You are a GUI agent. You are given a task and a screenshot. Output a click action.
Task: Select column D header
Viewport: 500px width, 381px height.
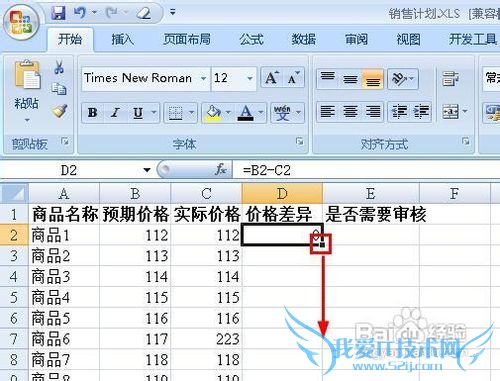click(x=282, y=193)
